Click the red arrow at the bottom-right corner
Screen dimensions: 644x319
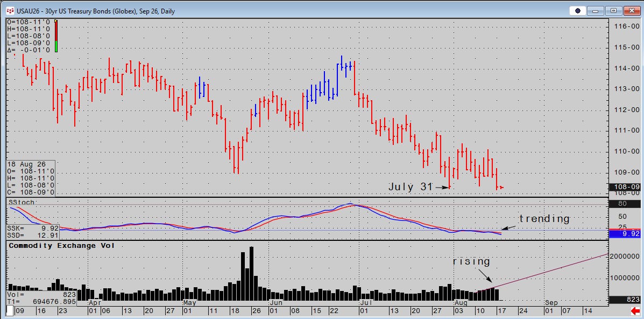point(635,310)
